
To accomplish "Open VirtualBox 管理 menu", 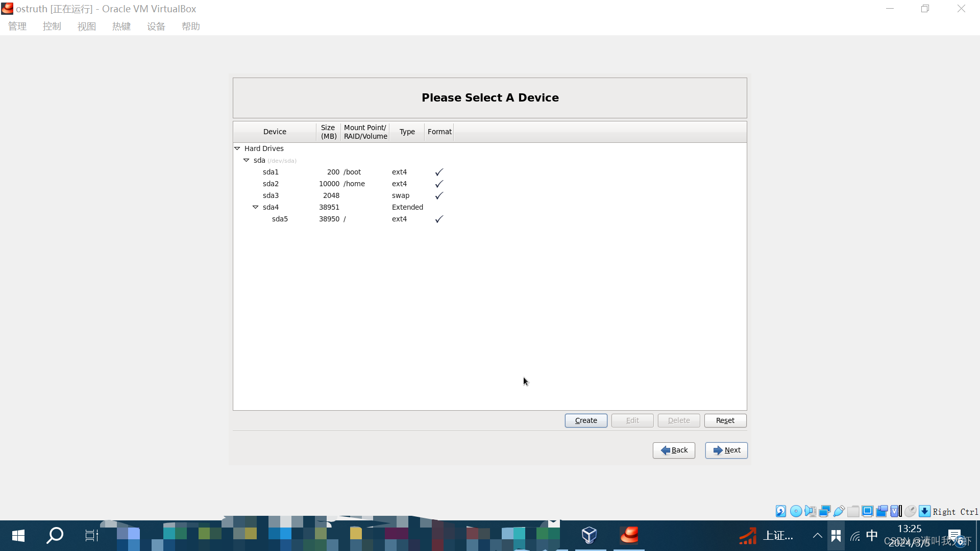I will click(17, 26).
